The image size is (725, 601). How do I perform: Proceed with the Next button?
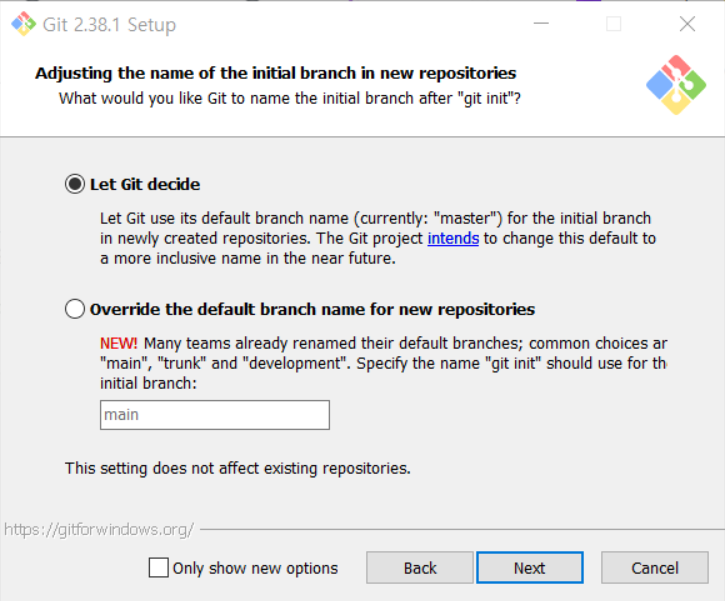(x=530, y=567)
